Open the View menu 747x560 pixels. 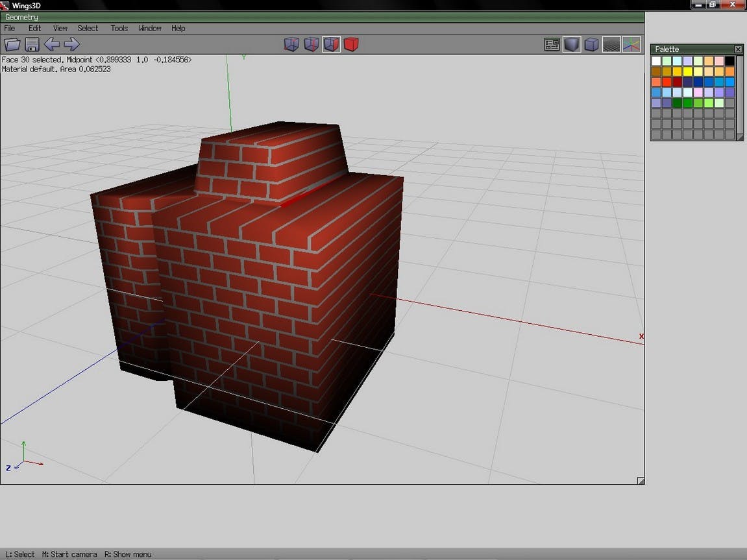60,29
